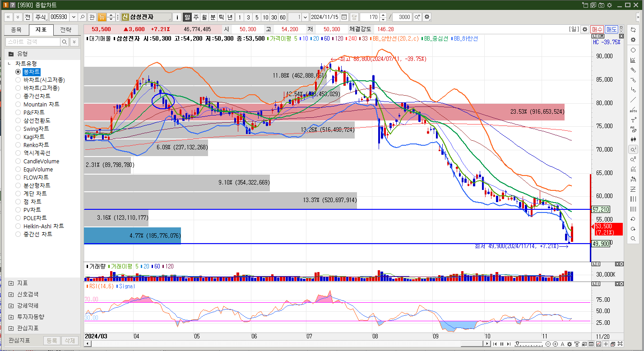Select Kagi차트 radio option

click(x=18, y=137)
